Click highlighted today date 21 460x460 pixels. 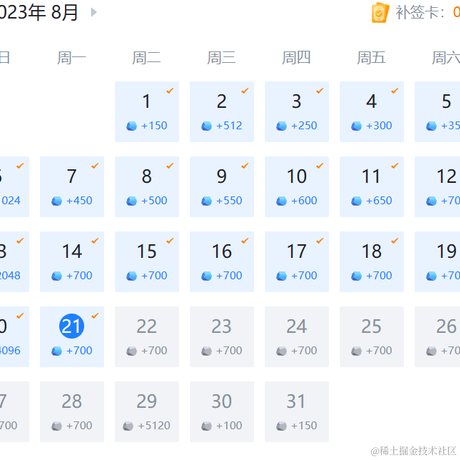click(72, 326)
